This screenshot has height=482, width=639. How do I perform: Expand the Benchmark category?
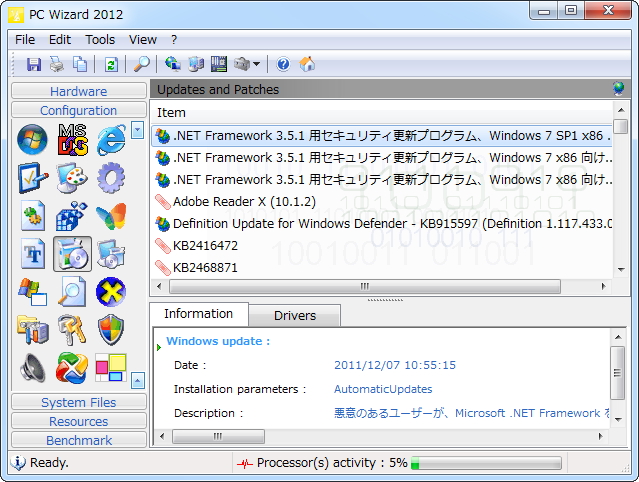coord(79,440)
